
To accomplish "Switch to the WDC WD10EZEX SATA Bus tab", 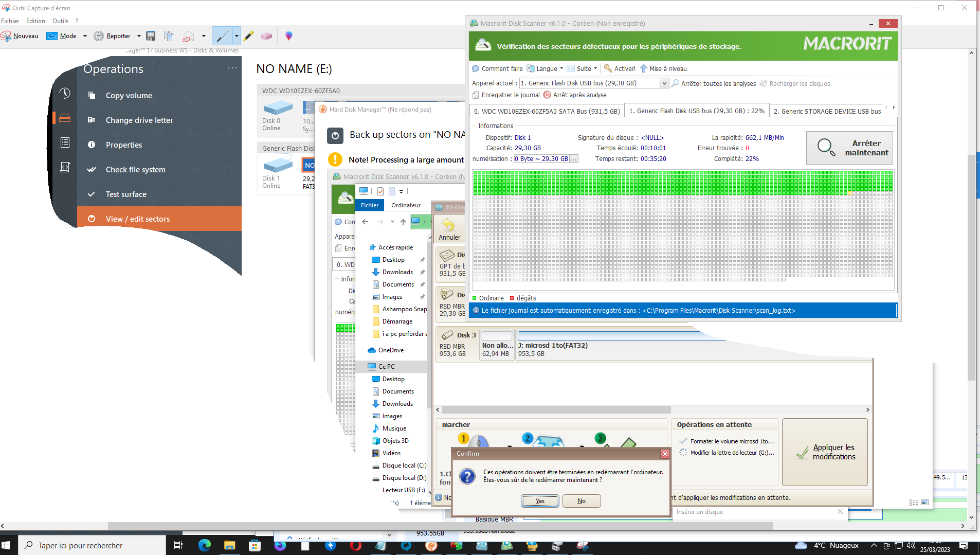I will click(547, 111).
